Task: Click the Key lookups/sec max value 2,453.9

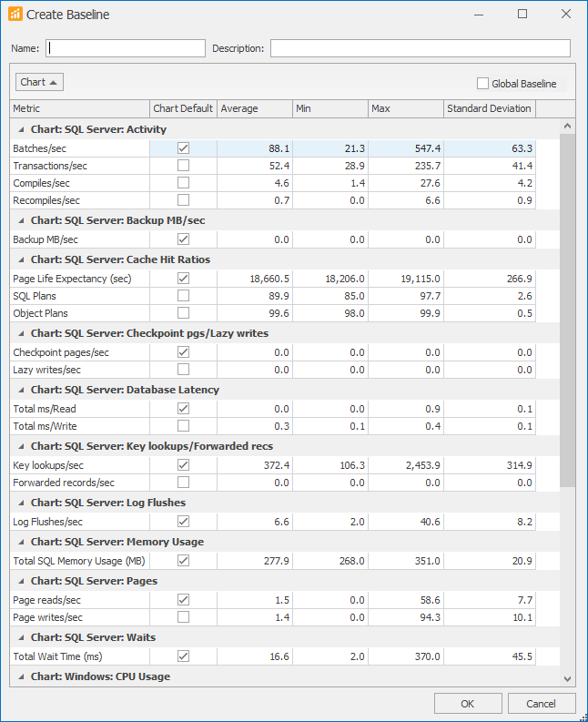Action: (422, 465)
